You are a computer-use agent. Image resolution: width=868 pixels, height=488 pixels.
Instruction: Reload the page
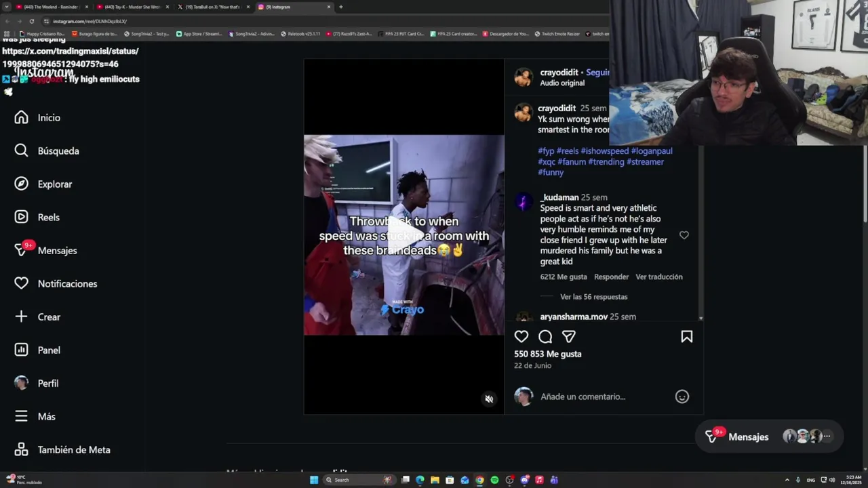tap(31, 21)
